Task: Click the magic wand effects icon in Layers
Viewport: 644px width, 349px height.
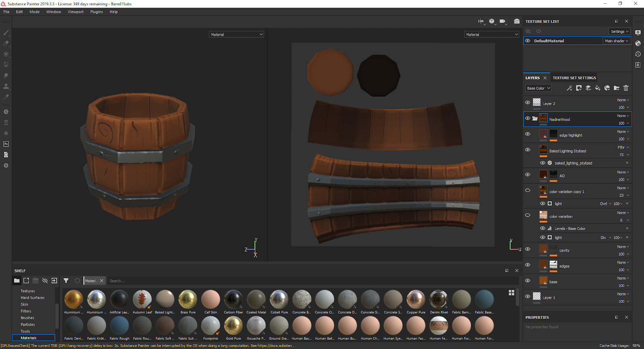Action: 569,88
